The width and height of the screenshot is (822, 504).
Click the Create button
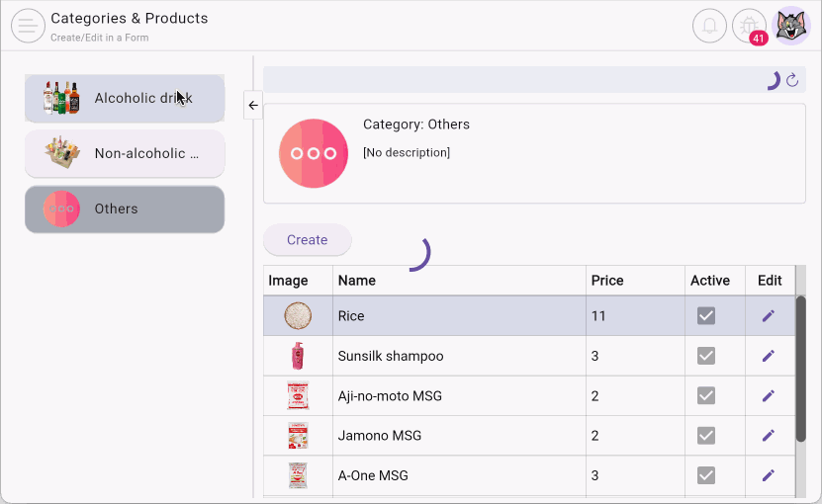pos(307,240)
